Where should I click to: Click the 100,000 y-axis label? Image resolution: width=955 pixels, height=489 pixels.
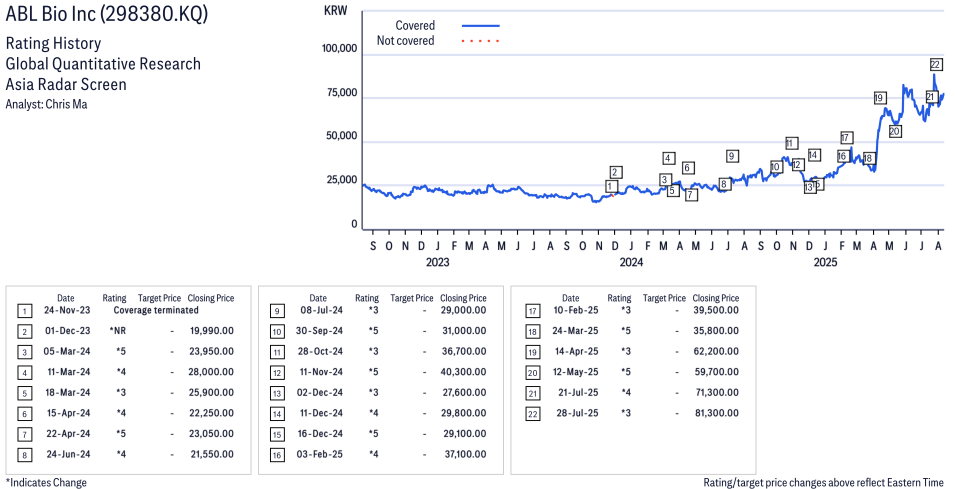339,49
